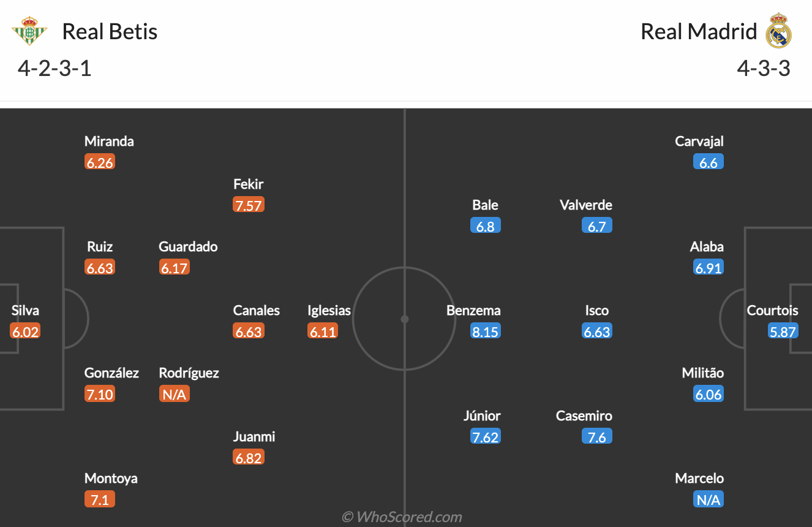
Task: Open the WhoScored.com watermark link
Action: tap(402, 517)
